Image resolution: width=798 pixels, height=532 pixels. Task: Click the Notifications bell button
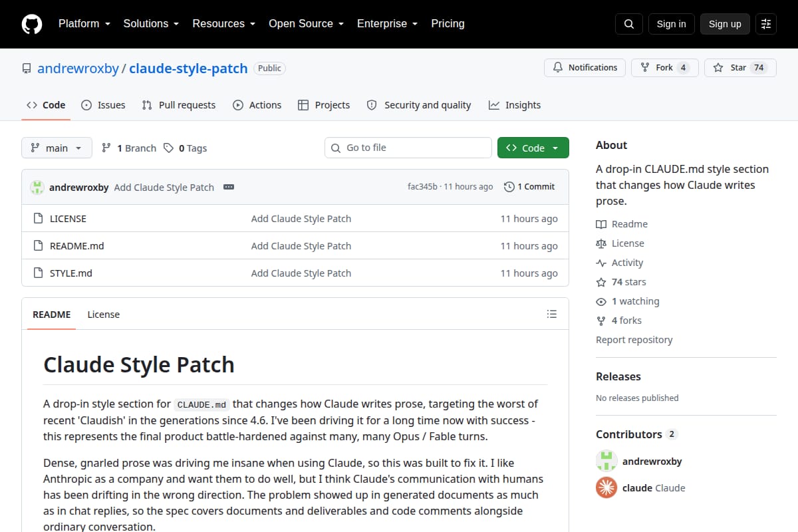(x=585, y=68)
